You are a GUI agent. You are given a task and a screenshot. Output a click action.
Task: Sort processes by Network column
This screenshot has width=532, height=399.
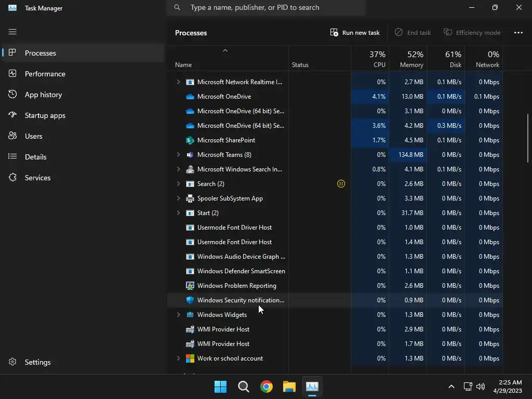coord(484,59)
